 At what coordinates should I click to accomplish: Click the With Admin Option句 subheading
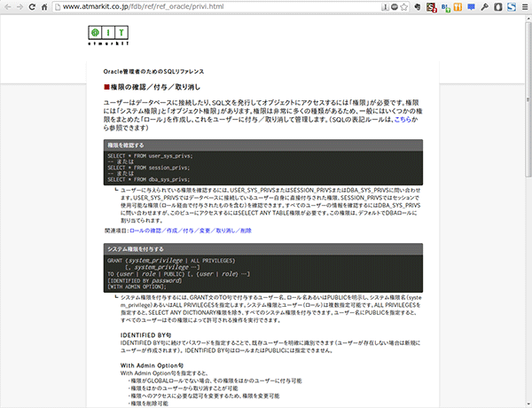coord(152,365)
